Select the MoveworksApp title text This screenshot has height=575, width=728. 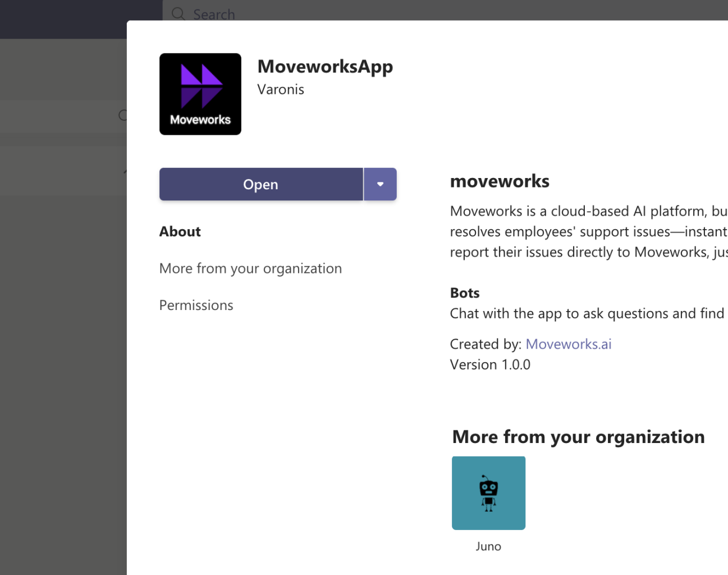326,67
